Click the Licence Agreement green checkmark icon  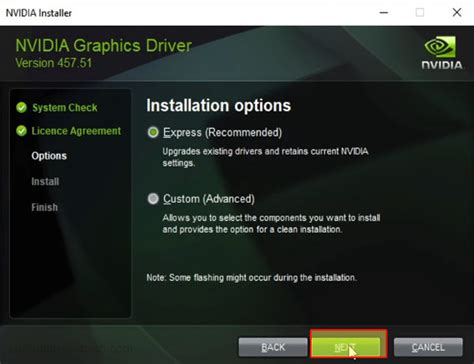point(21,131)
